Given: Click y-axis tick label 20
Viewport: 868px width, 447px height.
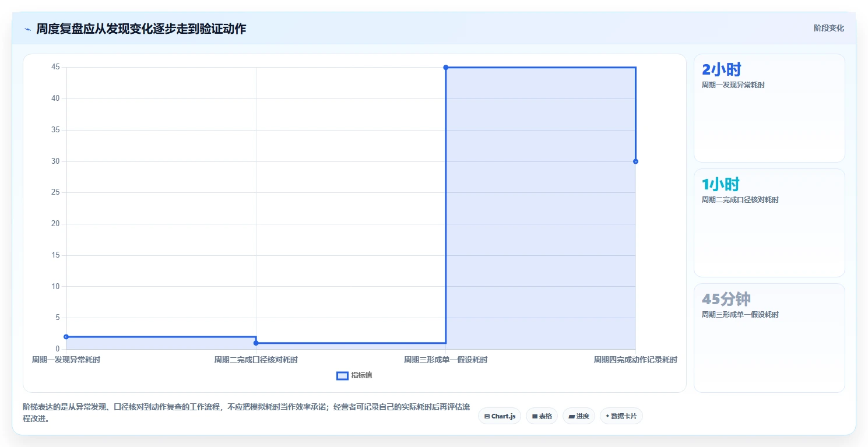Looking at the screenshot, I should pyautogui.click(x=55, y=224).
